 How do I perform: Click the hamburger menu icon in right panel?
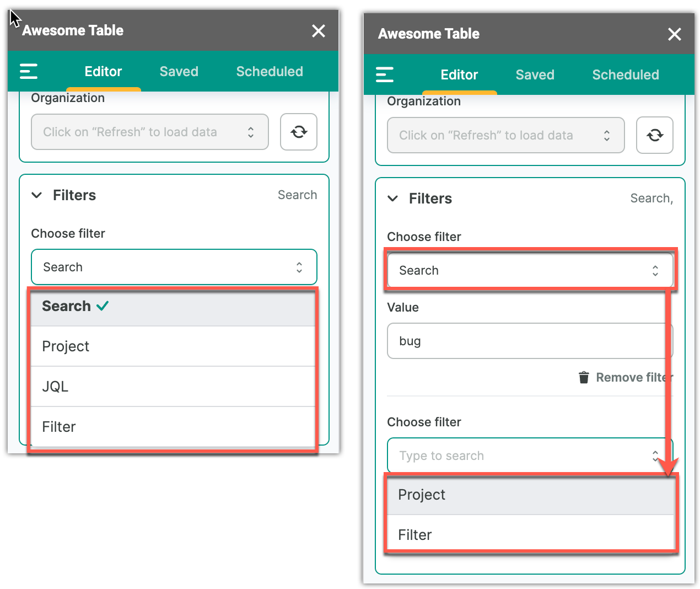click(x=385, y=74)
